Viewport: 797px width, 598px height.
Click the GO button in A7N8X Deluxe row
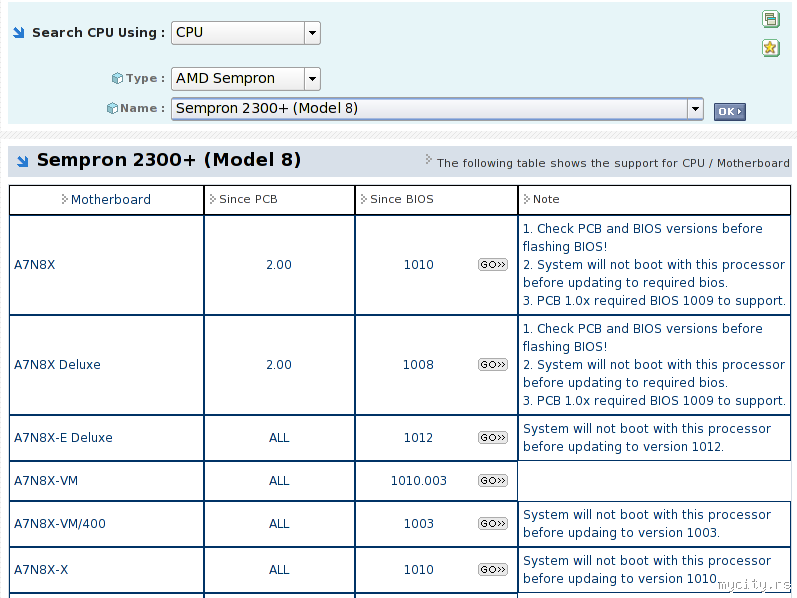coord(493,365)
